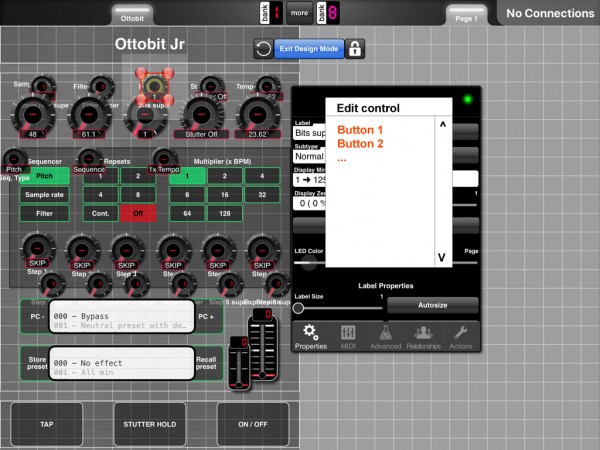Screen dimensions: 600x450
Task: Open the Advanced flask tab
Action: click(x=385, y=336)
